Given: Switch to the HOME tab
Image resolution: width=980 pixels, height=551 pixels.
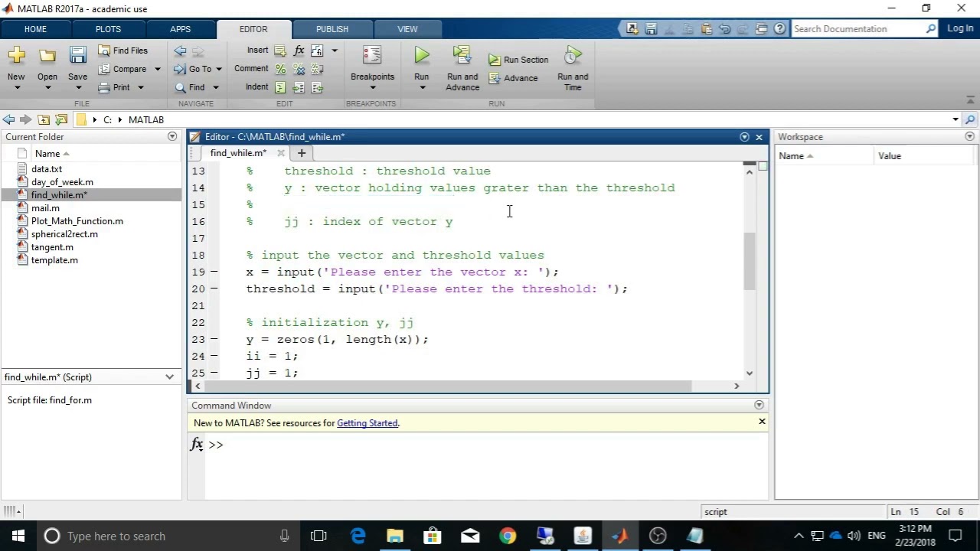Looking at the screenshot, I should point(35,29).
